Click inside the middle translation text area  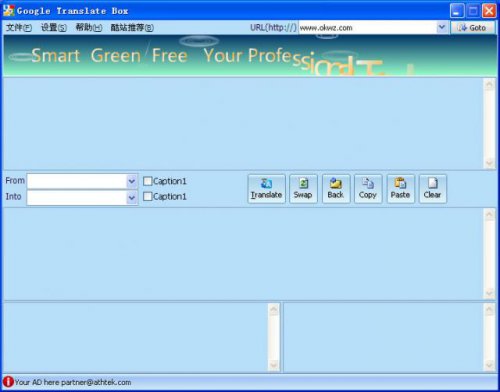pyautogui.click(x=243, y=254)
